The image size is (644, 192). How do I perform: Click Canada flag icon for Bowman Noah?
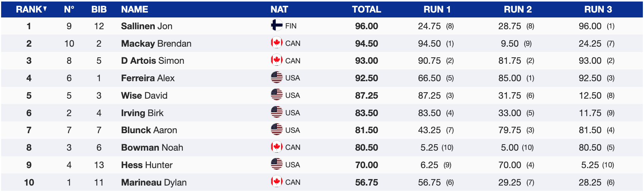(x=276, y=147)
